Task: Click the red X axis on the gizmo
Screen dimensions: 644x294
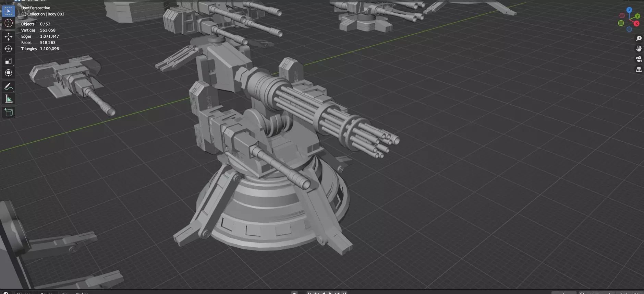Action: click(x=636, y=24)
